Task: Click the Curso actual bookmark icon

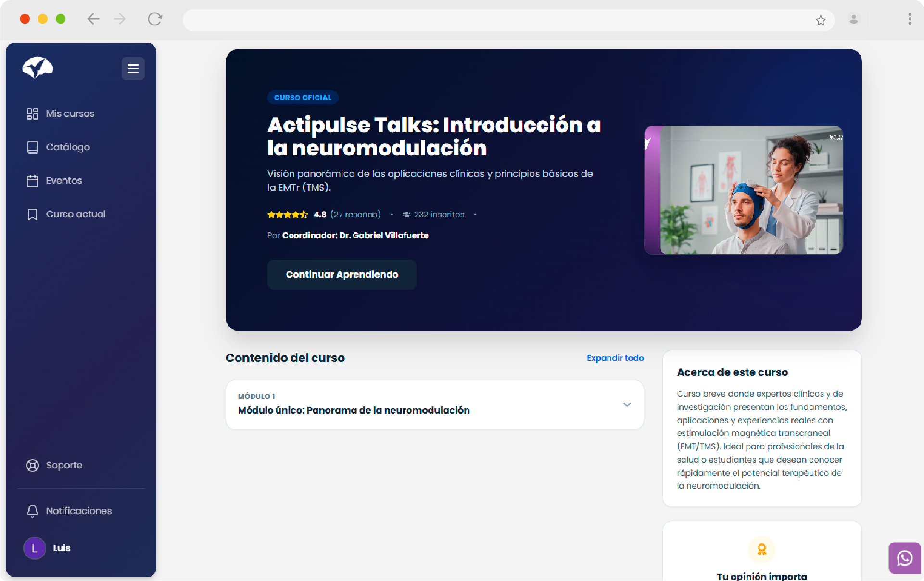Action: (32, 215)
